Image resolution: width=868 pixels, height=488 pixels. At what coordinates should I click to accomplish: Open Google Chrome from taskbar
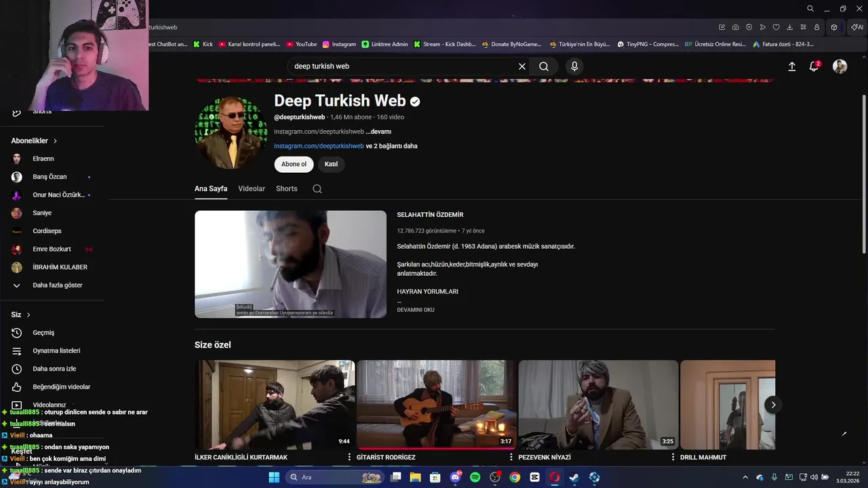click(515, 477)
